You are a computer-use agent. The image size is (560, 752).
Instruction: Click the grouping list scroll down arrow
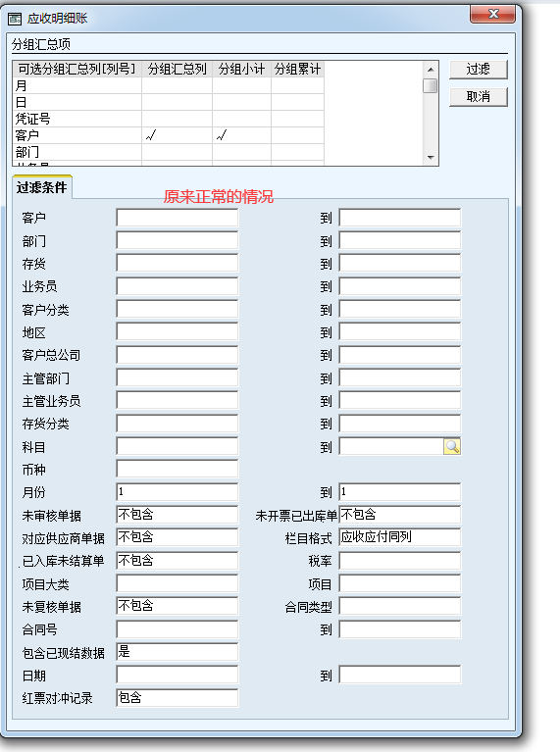coord(431,157)
